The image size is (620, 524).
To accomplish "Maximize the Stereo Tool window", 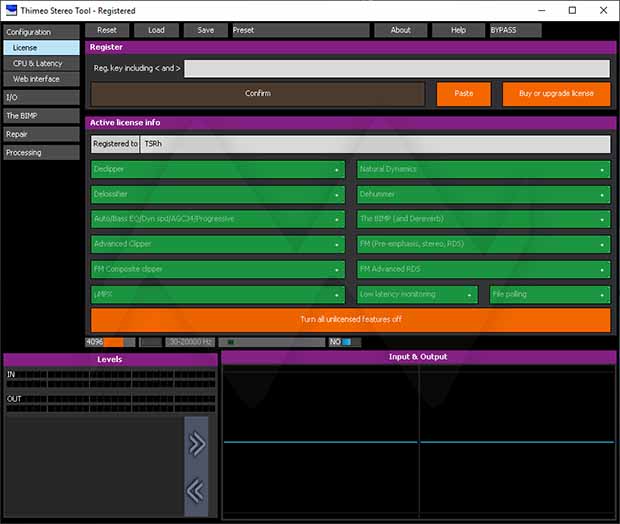I will (572, 11).
